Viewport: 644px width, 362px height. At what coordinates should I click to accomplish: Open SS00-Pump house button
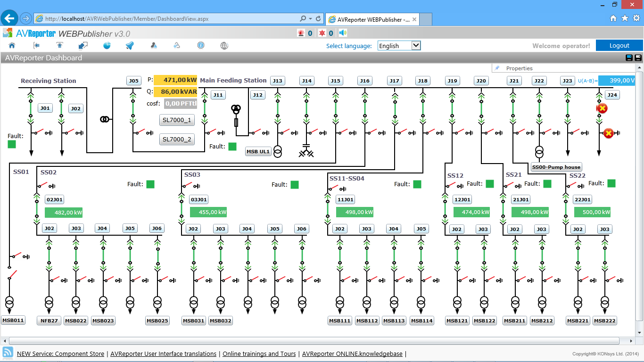(556, 167)
